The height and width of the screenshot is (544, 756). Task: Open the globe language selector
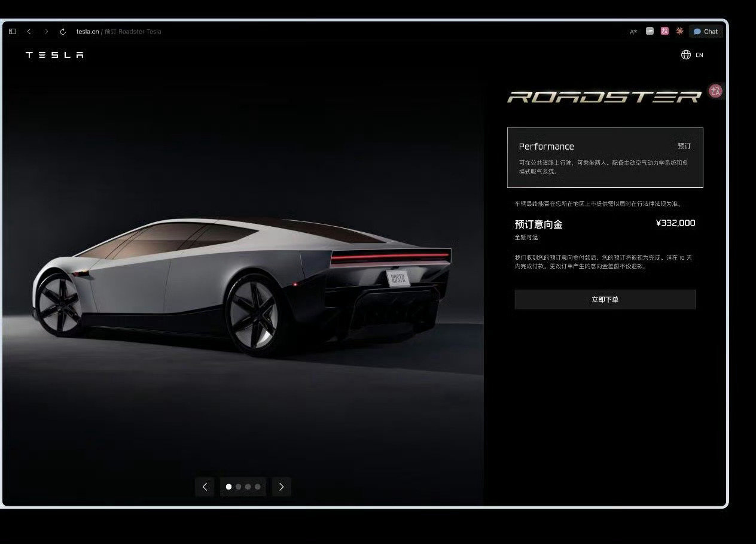pyautogui.click(x=686, y=54)
